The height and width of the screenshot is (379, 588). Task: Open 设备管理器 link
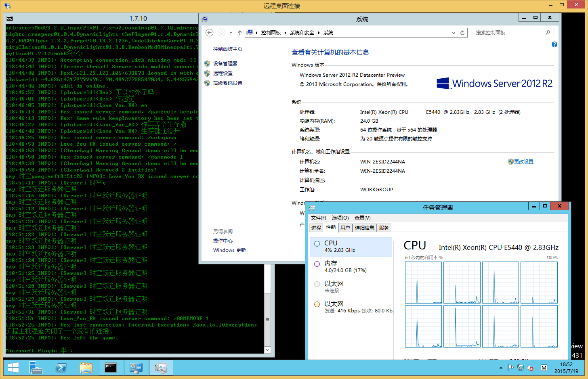[x=225, y=63]
